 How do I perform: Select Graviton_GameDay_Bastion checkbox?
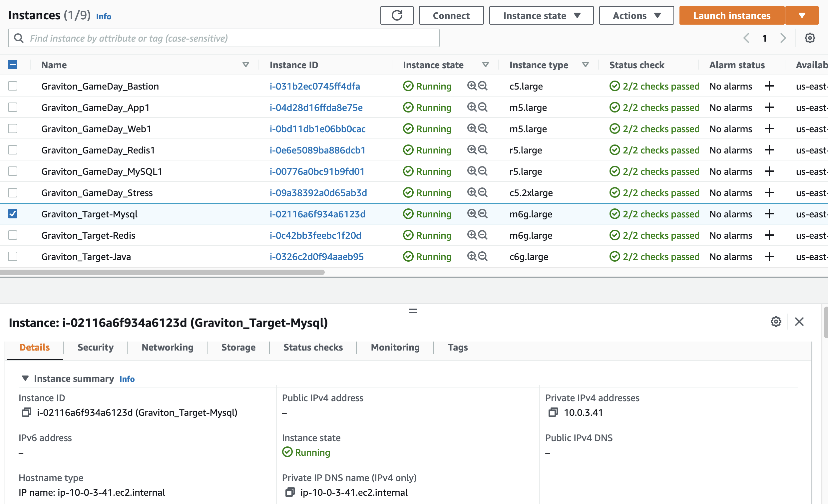[13, 86]
